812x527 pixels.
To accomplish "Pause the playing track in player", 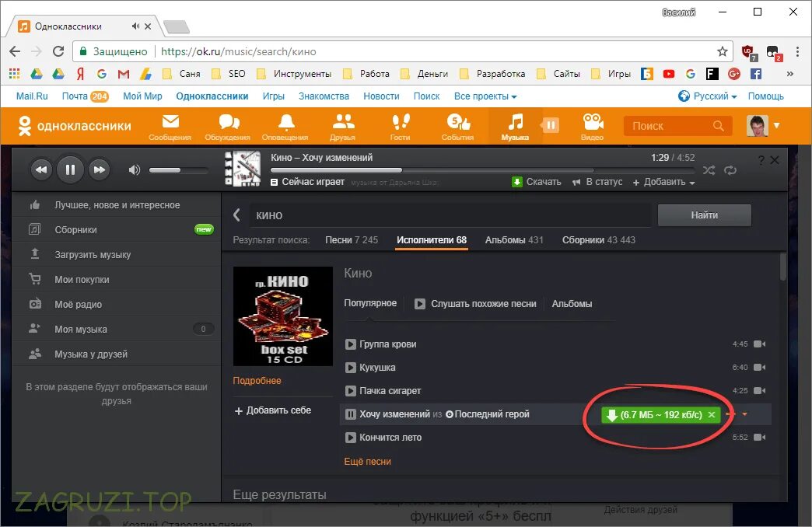I will (x=71, y=169).
